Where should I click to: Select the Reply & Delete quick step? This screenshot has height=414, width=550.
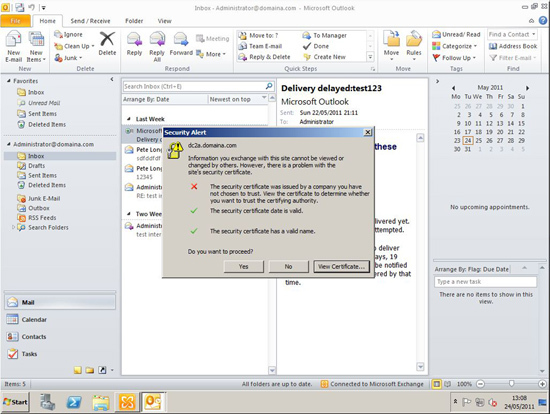tap(264, 57)
